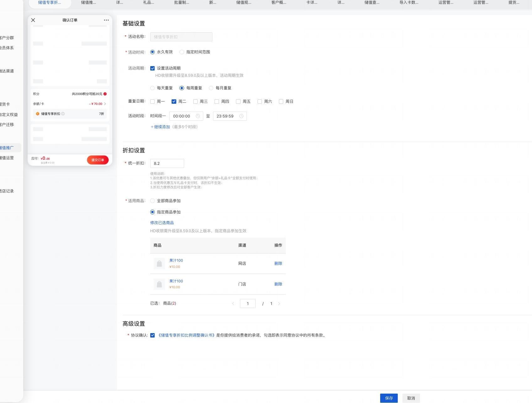Select 全部商品参加 option
532x403 pixels.
(x=152, y=201)
